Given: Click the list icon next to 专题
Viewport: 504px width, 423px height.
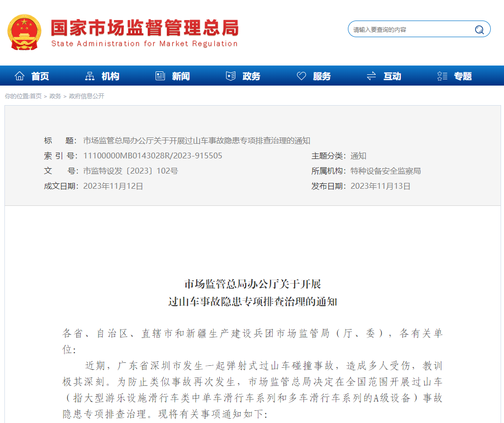Looking at the screenshot, I should tap(442, 75).
